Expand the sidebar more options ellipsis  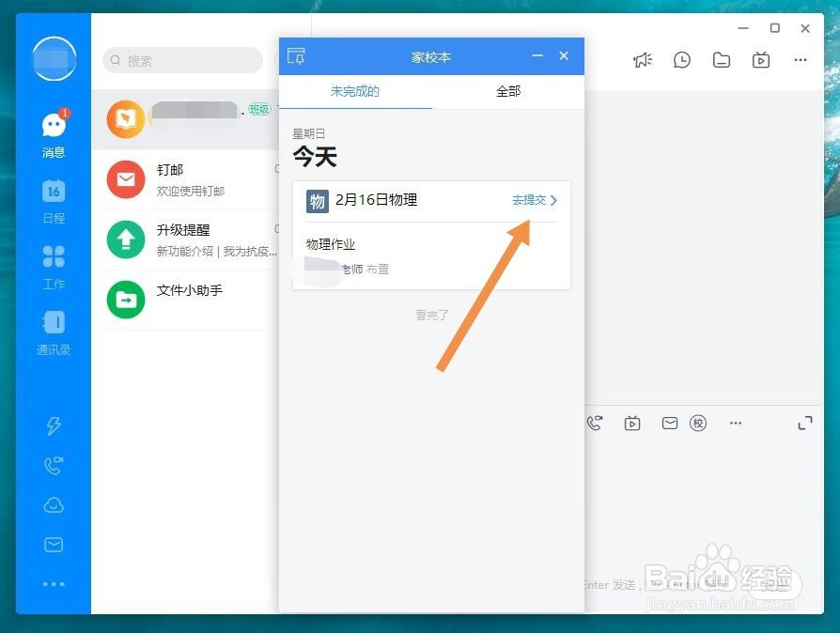click(54, 583)
